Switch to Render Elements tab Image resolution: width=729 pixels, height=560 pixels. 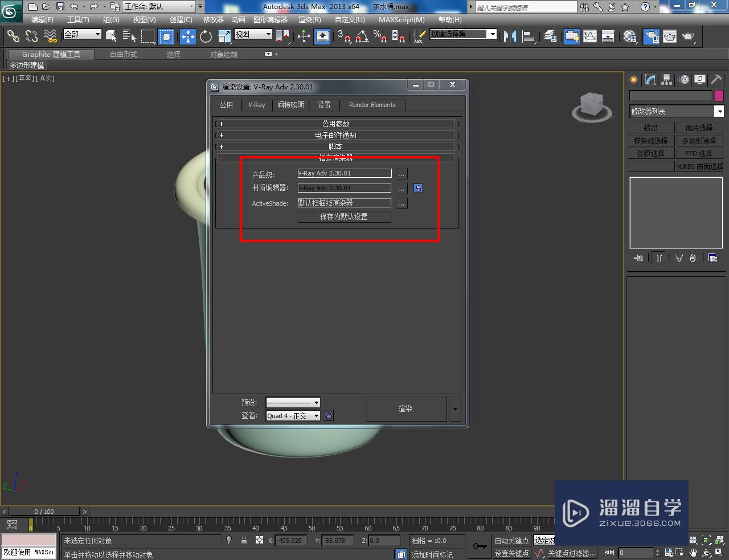point(372,105)
